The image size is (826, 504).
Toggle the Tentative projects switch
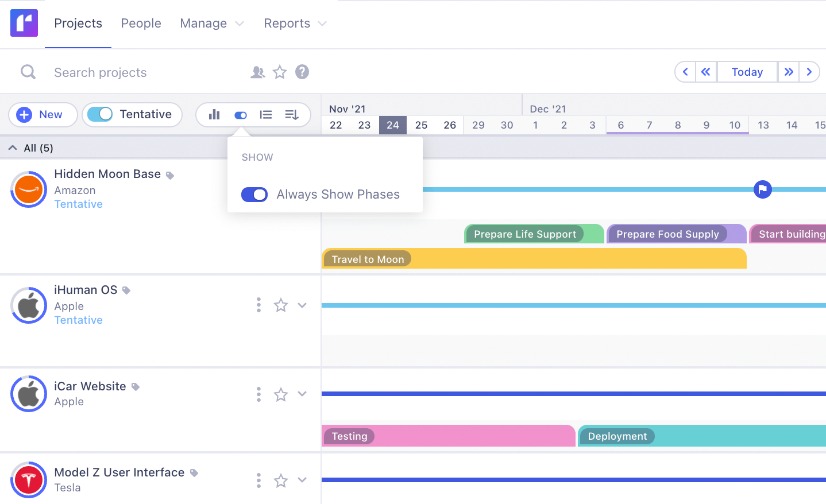[x=101, y=115]
